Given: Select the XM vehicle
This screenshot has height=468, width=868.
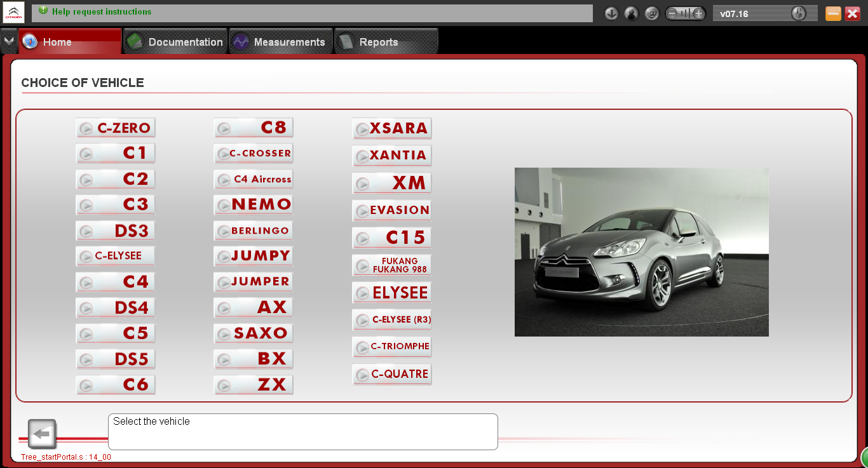Looking at the screenshot, I should coord(392,184).
